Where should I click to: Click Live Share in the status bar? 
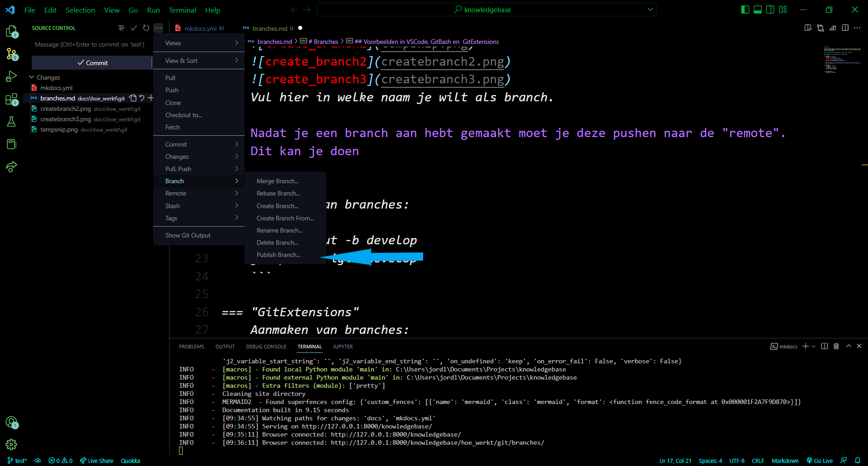97,461
